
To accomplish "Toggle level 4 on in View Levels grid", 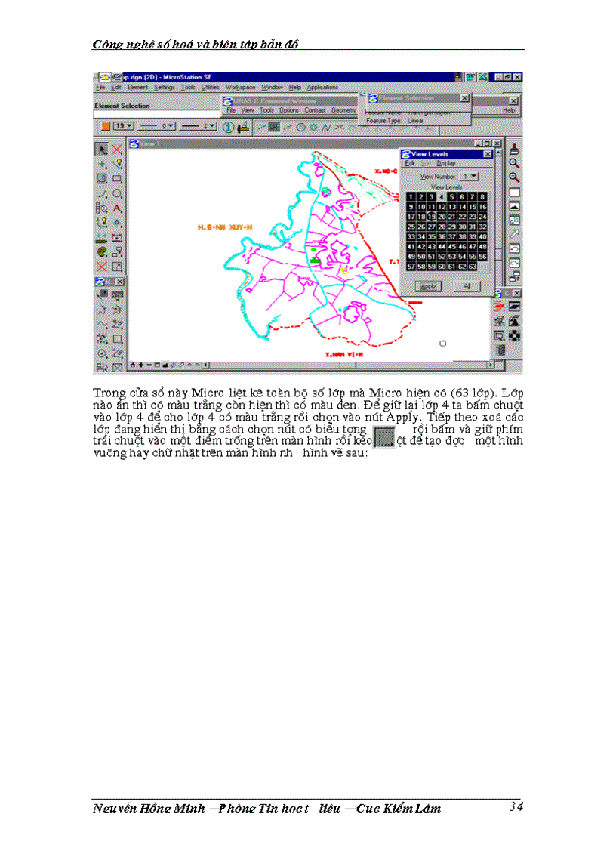I will [442, 197].
